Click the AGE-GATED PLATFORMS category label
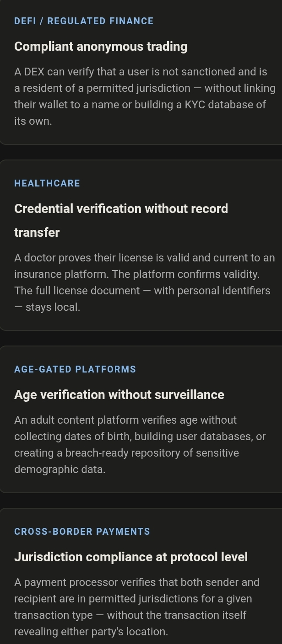The image size is (282, 644). [75, 369]
